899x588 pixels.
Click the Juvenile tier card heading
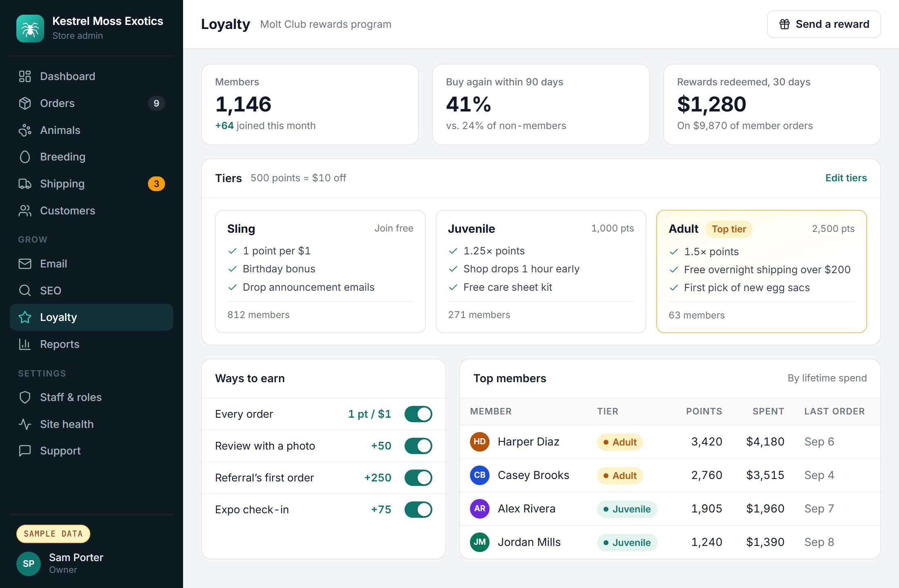pos(471,229)
